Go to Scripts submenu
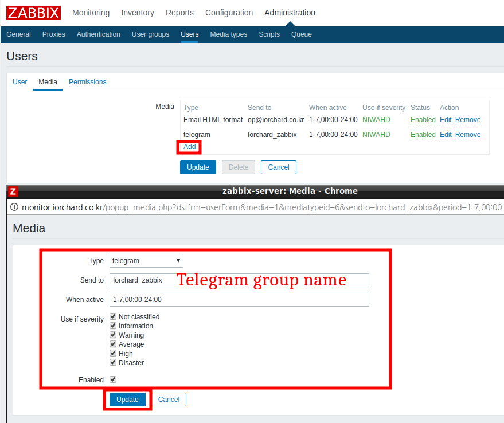Screen dimensions: 504x423 pos(269,34)
